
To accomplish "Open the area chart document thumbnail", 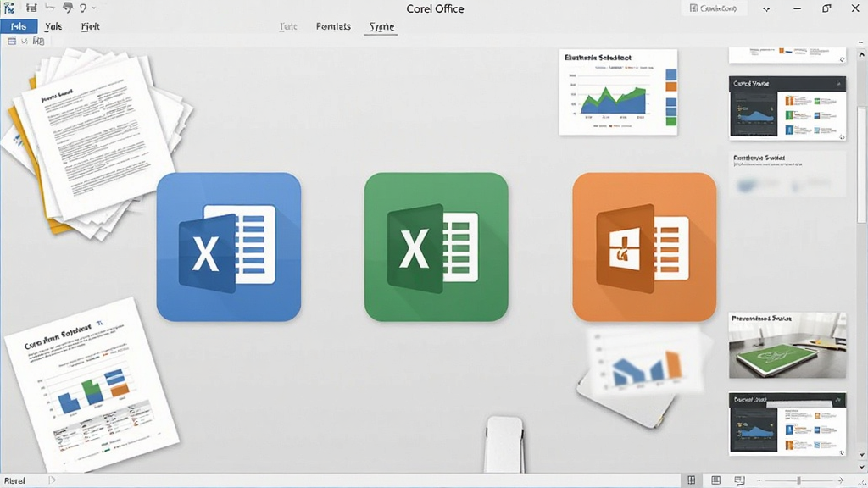I will (x=618, y=91).
